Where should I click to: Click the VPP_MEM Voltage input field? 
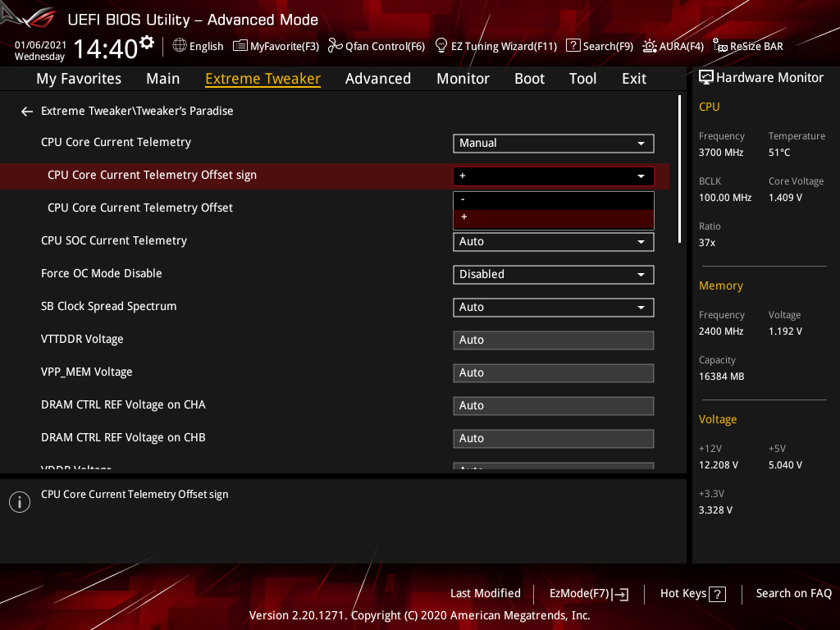[554, 373]
